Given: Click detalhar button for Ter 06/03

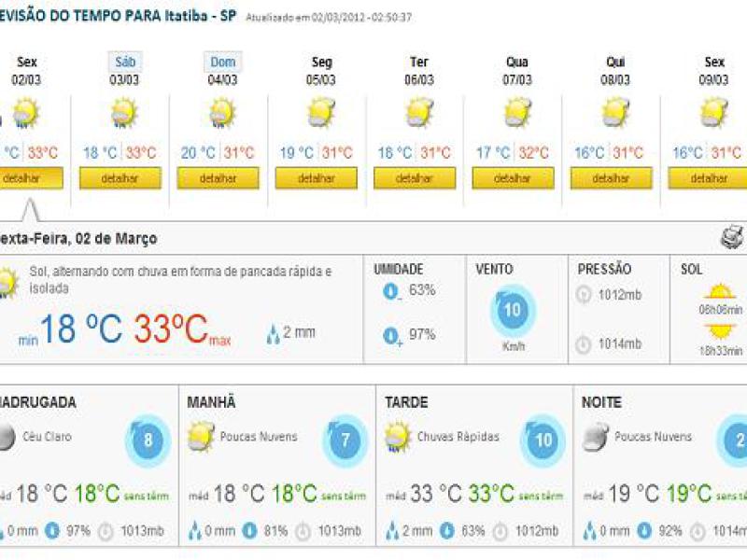Looking at the screenshot, I should click(415, 178).
